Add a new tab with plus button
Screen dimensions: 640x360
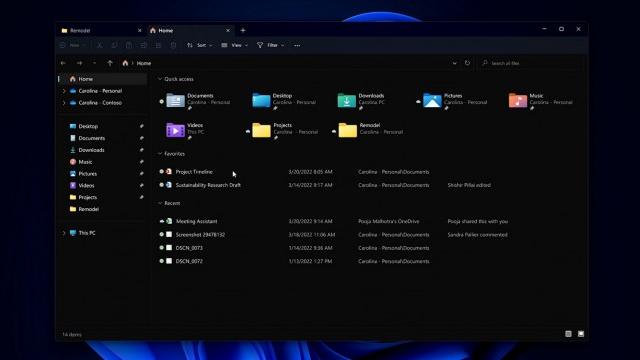pyautogui.click(x=243, y=31)
